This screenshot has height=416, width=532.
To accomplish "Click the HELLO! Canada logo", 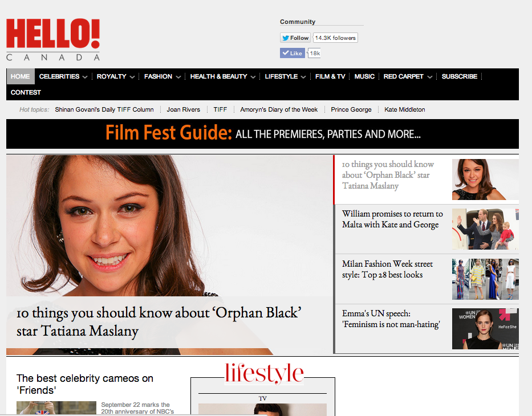I will 53,40.
